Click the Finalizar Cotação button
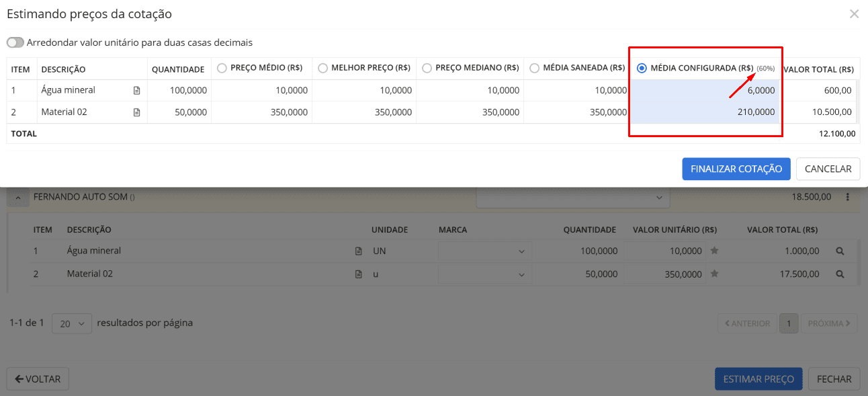 click(736, 169)
